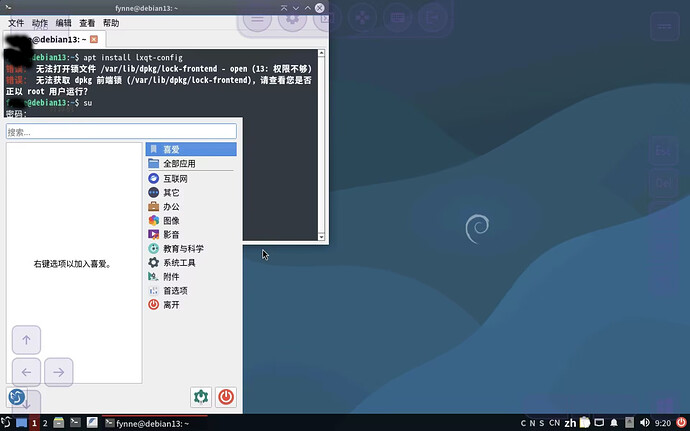Open the 系统工具 system tools category
The image size is (690, 431).
191,263
